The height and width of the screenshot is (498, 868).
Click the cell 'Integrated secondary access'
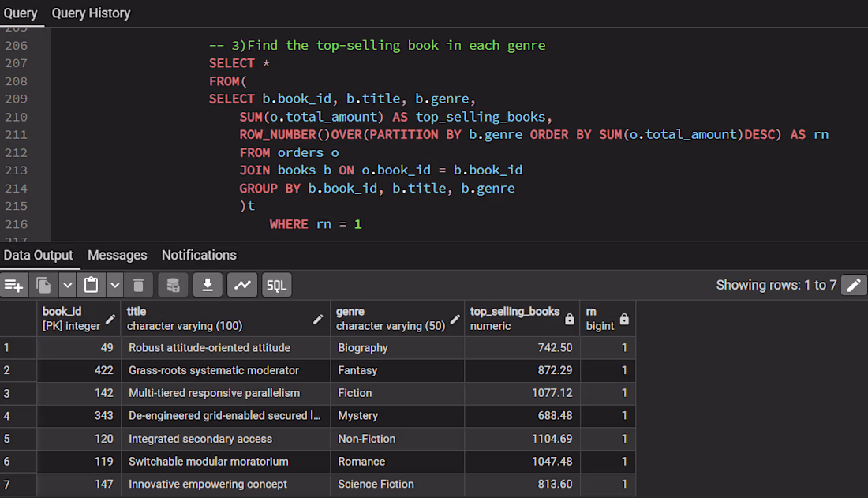(226, 439)
